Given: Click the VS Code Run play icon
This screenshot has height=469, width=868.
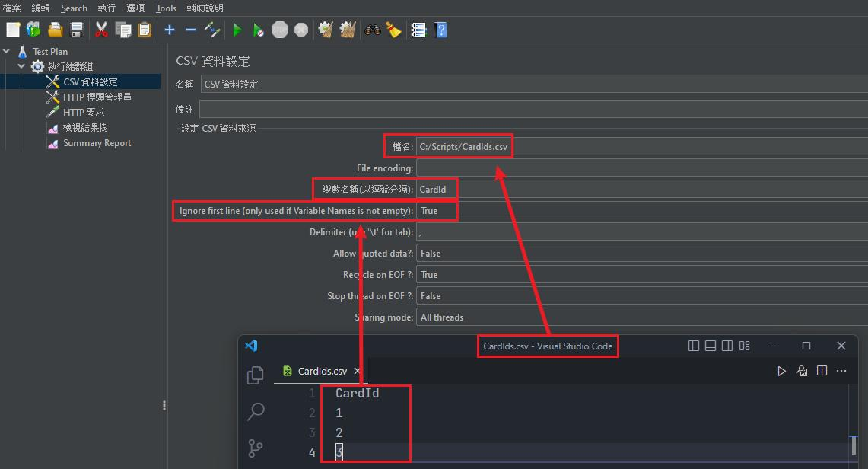Looking at the screenshot, I should [x=781, y=371].
